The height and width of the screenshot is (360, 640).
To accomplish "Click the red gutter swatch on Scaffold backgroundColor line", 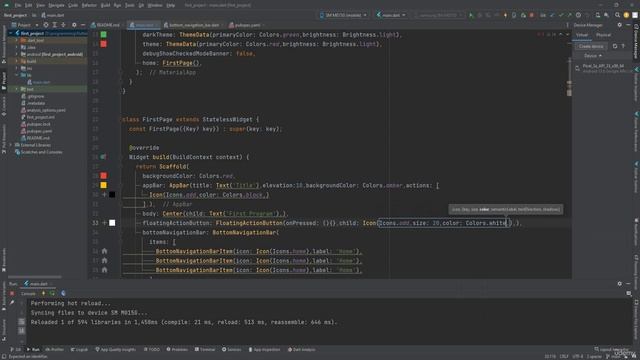I will 104,176.
